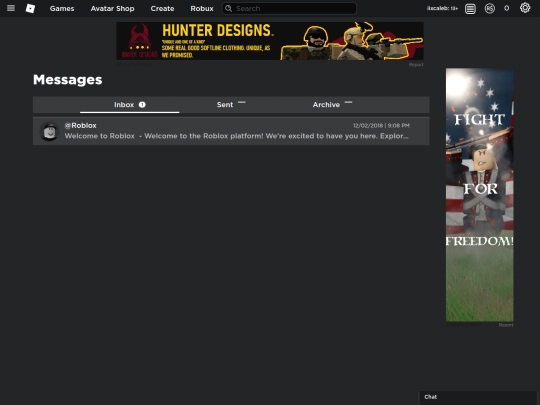Click the @Roblox sender name
The width and height of the screenshot is (540, 405).
[x=81, y=126]
